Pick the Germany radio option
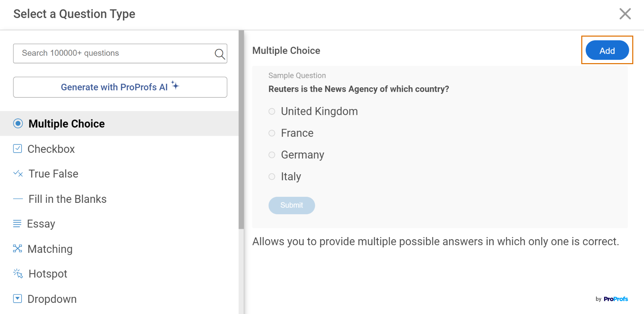This screenshot has width=644, height=314. click(x=272, y=155)
